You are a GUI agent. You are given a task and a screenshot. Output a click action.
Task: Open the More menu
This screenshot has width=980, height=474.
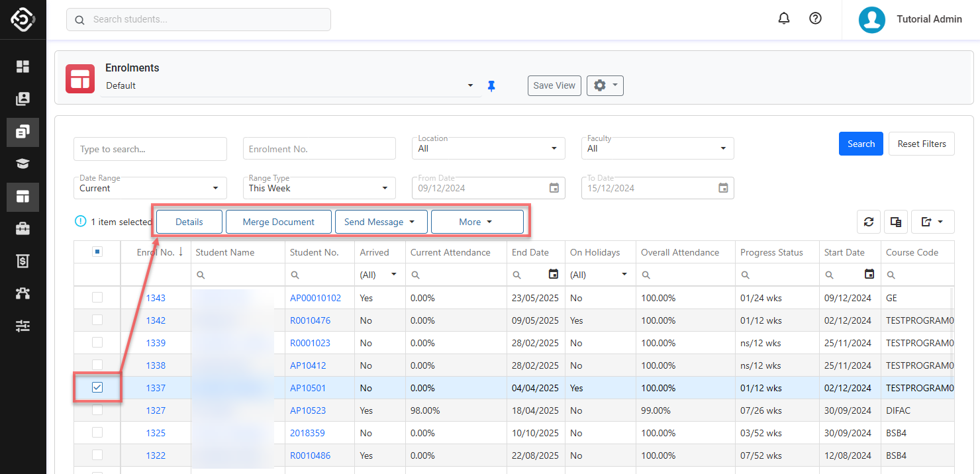(477, 222)
